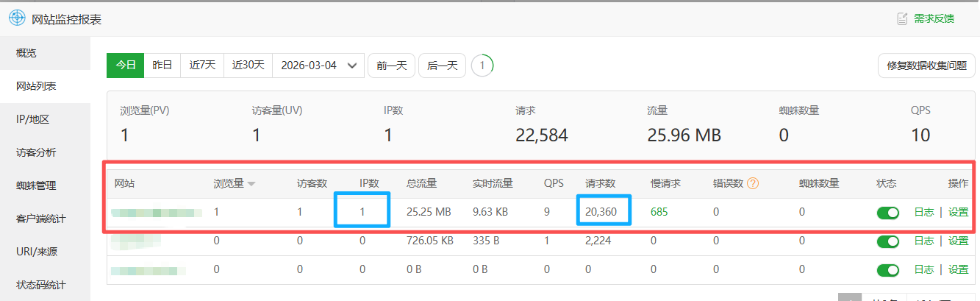Open 设置 for the 726.05 KB site
This screenshot has height=301, width=980.
point(958,241)
